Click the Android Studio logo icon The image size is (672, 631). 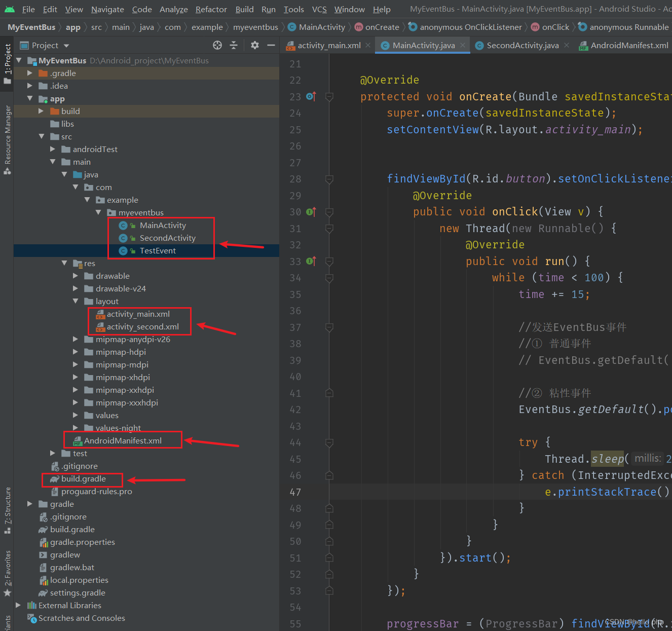coord(9,9)
